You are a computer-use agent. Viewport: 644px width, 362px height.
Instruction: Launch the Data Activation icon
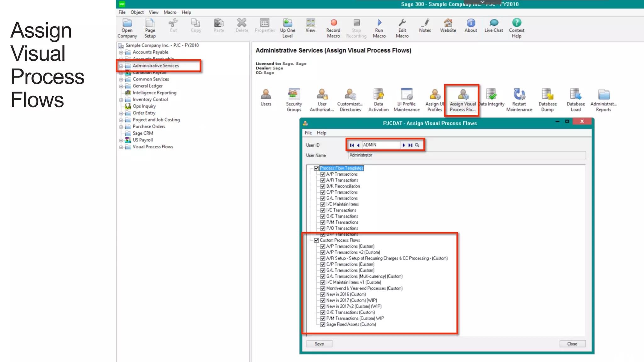pyautogui.click(x=378, y=95)
